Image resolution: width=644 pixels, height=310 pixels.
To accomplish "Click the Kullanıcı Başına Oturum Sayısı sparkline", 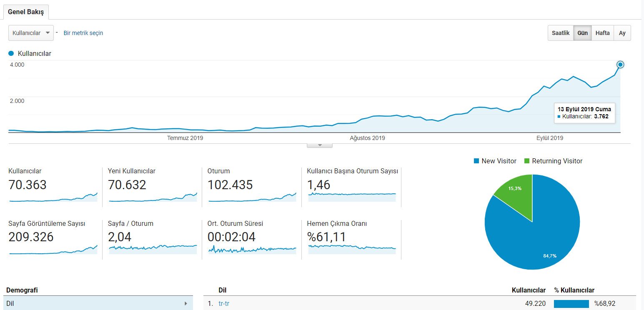I will click(352, 196).
